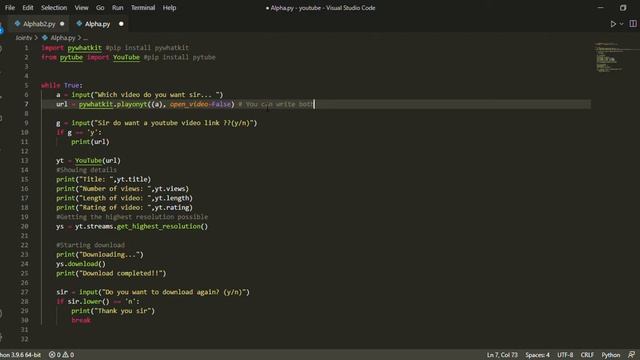Click the Alpha.py tab file icon
This screenshot has height=360, width=640.
point(79,24)
